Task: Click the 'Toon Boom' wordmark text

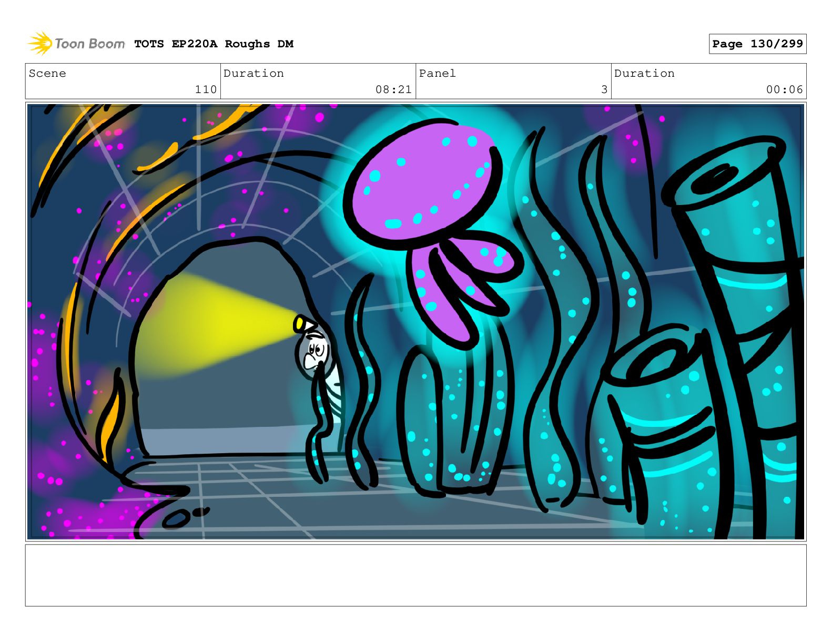Action: [x=90, y=44]
